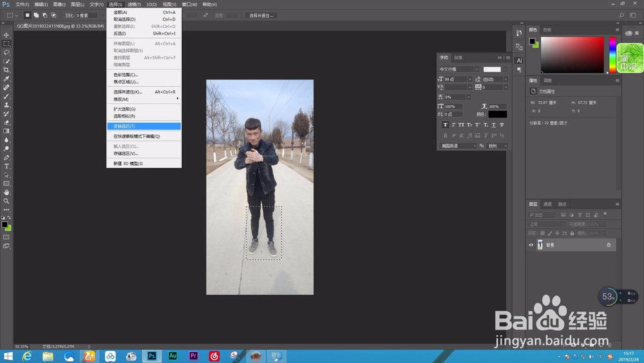Select the Lasso tool

6,53
